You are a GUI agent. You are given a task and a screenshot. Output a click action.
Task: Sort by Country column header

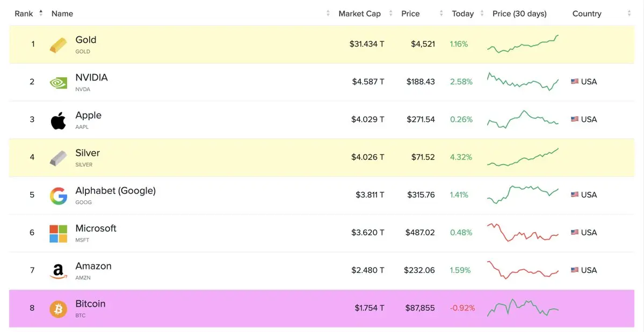click(x=587, y=14)
